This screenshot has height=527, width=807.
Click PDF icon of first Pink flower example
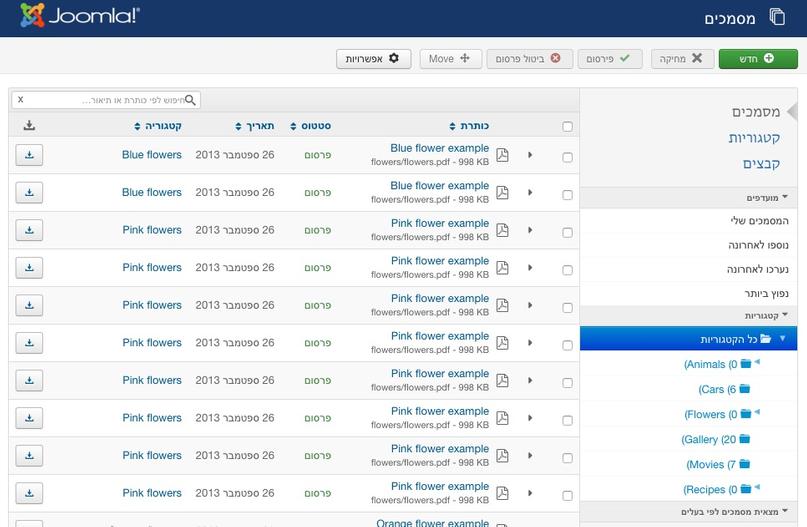pos(502,230)
